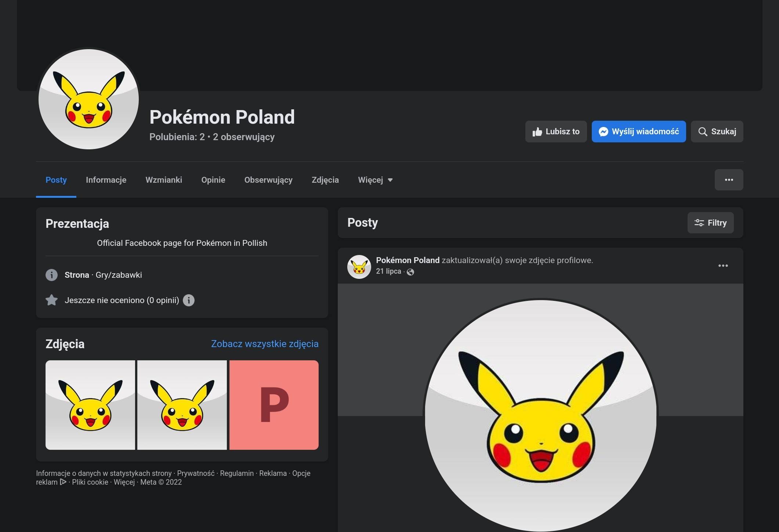Open the three-dot menu on the profile picture post
Image resolution: width=779 pixels, height=532 pixels.
pos(723,265)
